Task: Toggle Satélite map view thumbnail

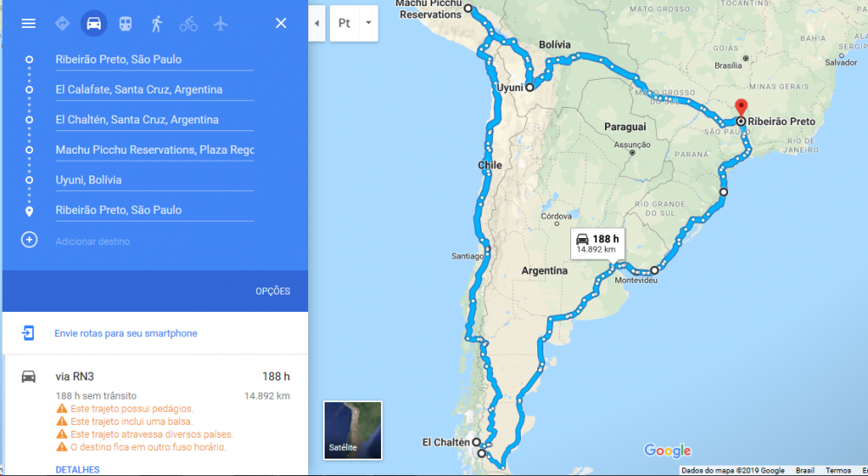Action: (x=352, y=431)
